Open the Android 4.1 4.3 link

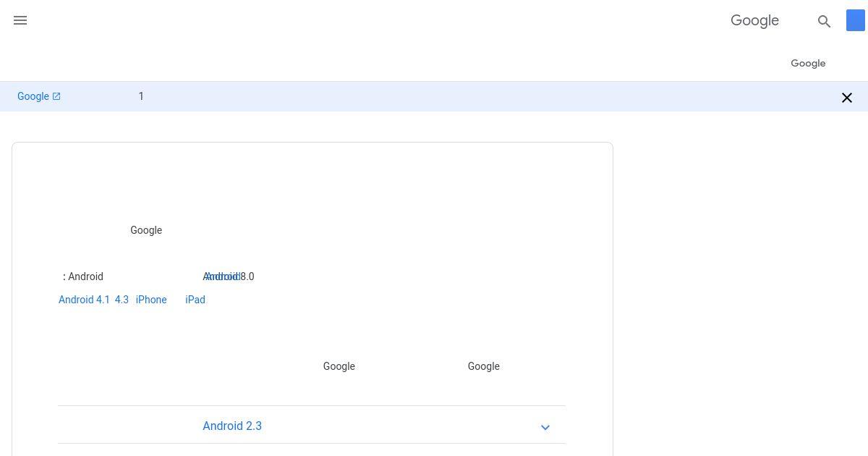(x=93, y=300)
